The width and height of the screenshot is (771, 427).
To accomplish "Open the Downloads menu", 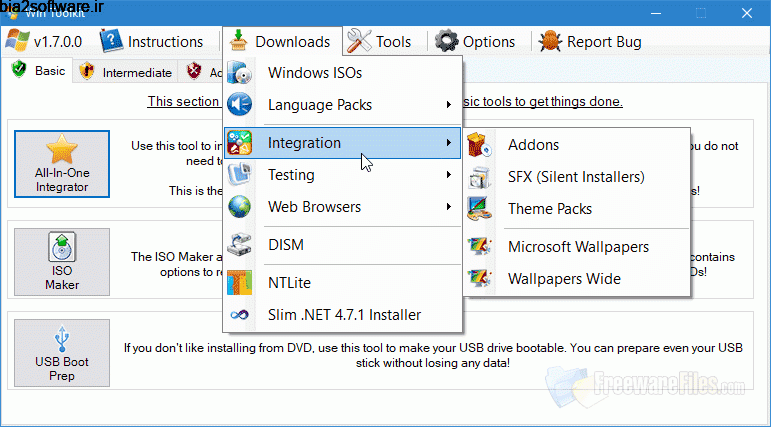I will click(x=282, y=41).
